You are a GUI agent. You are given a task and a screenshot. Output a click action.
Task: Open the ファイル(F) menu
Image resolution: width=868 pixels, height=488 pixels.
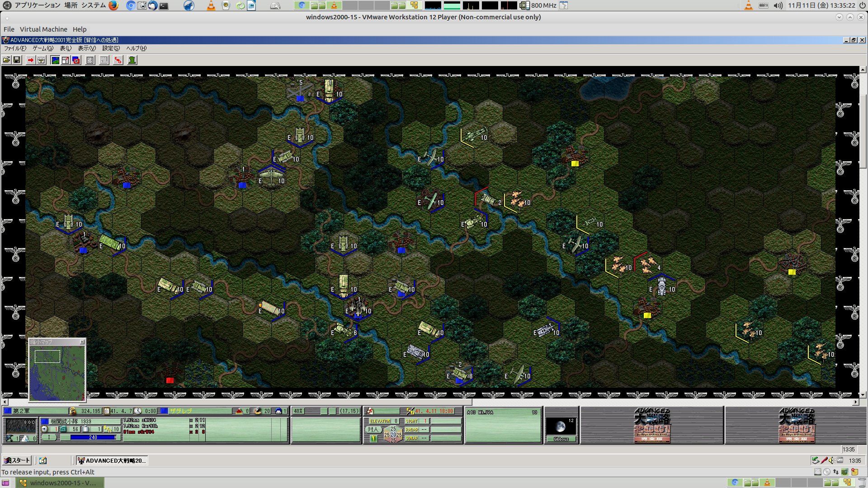[x=15, y=48]
